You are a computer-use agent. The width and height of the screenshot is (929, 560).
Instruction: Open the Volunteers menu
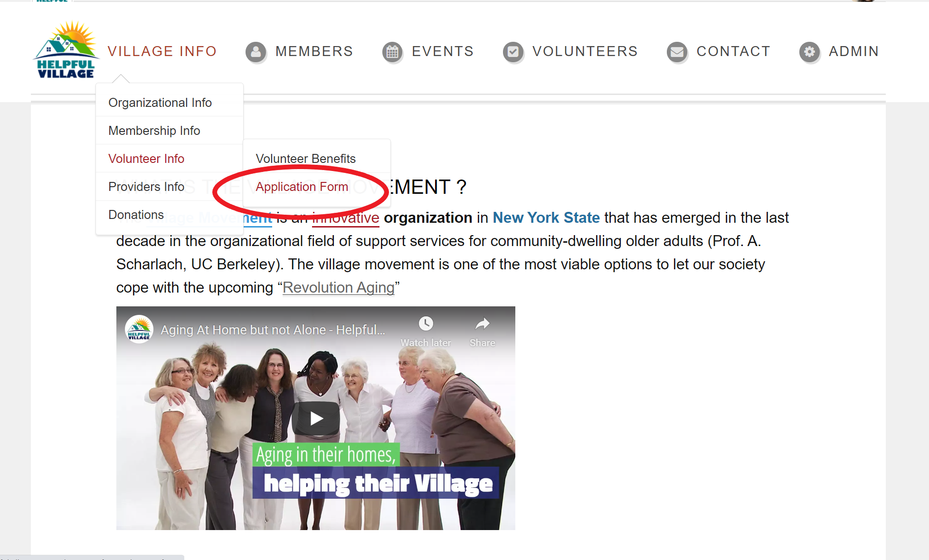coord(585,51)
